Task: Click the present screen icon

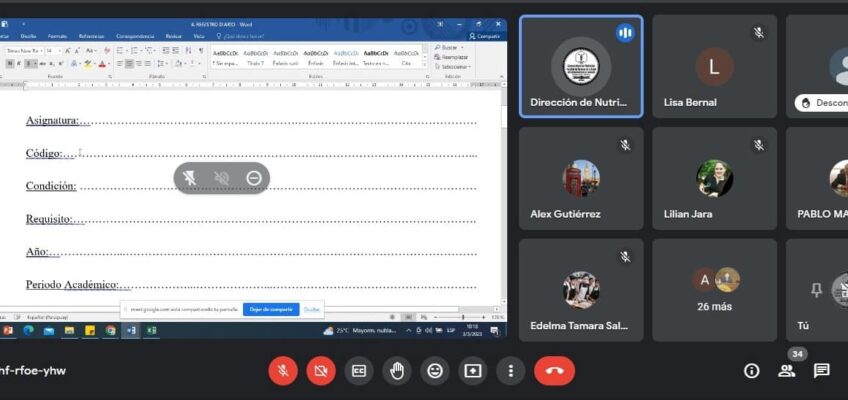Action: 473,371
